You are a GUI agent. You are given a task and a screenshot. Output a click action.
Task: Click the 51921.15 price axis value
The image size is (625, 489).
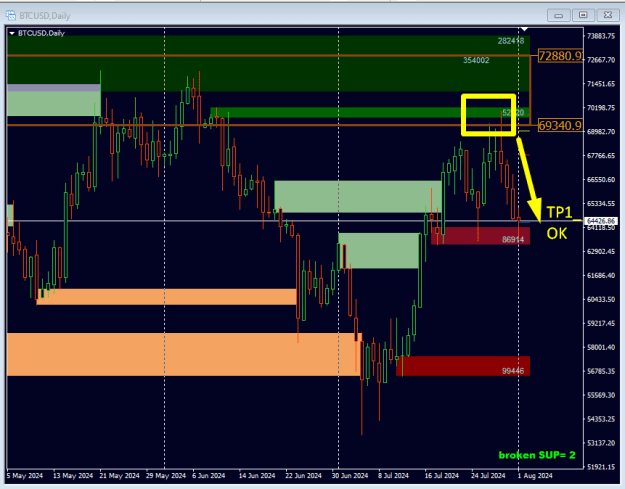[x=601, y=467]
